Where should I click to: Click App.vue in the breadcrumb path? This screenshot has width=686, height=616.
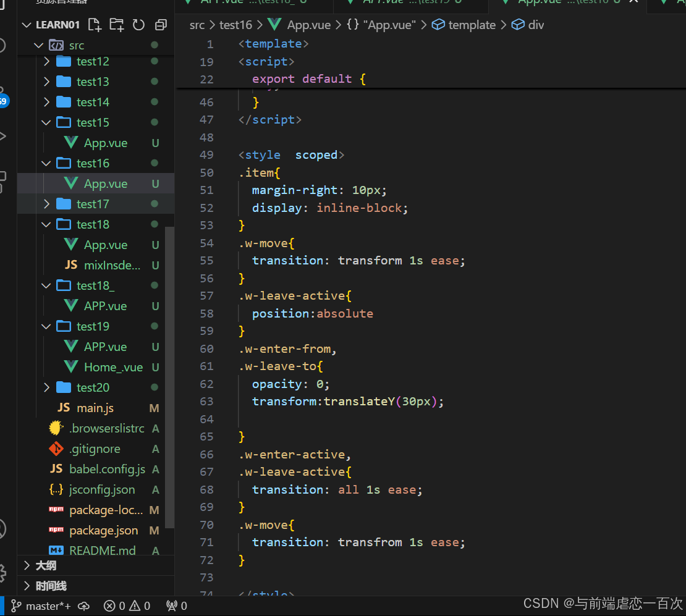[300, 25]
